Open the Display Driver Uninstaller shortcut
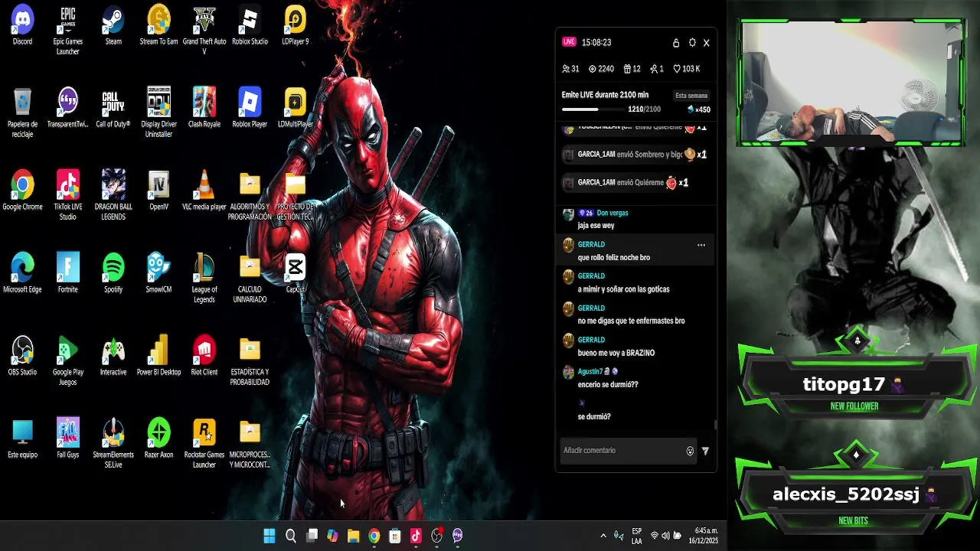The height and width of the screenshot is (551, 980). [x=158, y=113]
